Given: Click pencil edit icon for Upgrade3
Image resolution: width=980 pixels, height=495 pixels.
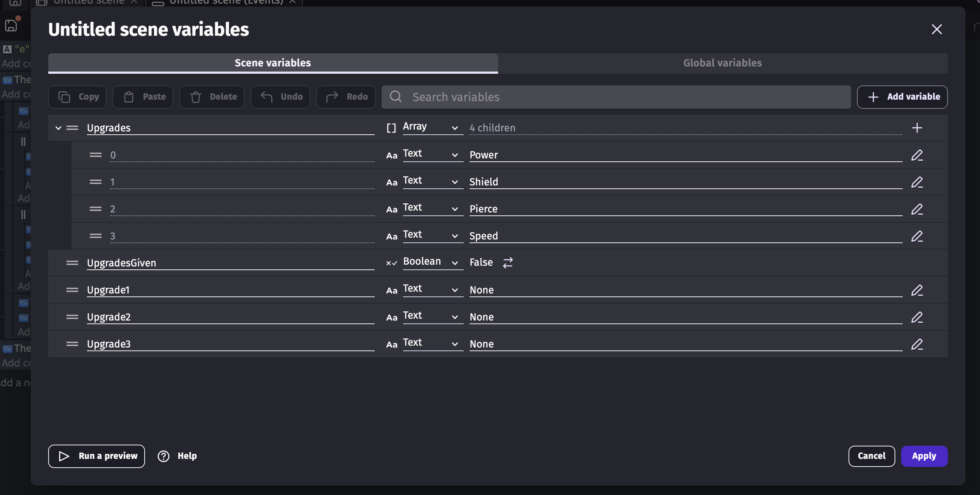Looking at the screenshot, I should (917, 344).
